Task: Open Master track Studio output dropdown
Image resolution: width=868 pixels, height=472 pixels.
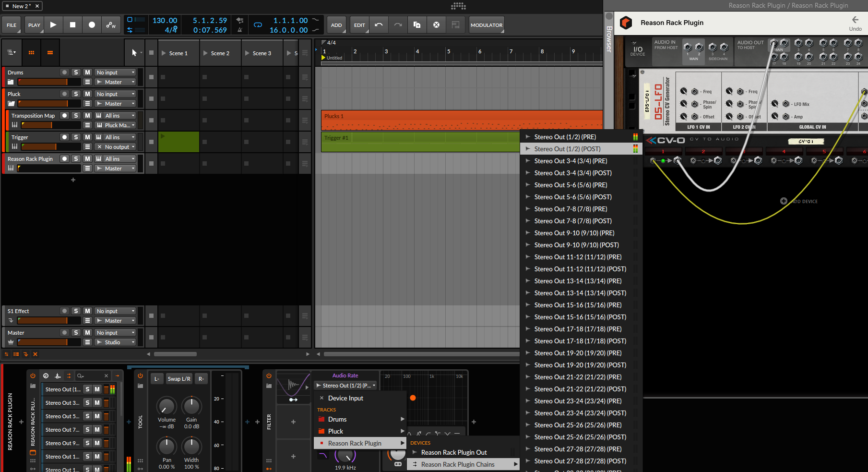Action: click(115, 342)
